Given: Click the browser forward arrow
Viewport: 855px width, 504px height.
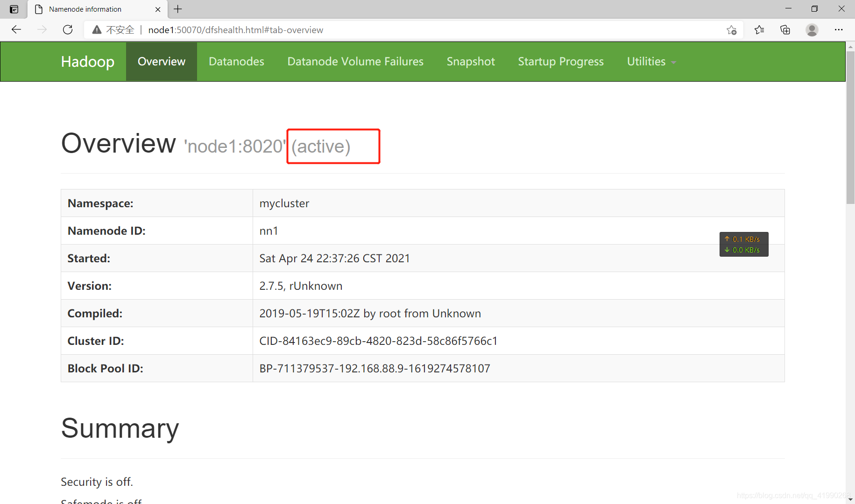Looking at the screenshot, I should (x=42, y=30).
